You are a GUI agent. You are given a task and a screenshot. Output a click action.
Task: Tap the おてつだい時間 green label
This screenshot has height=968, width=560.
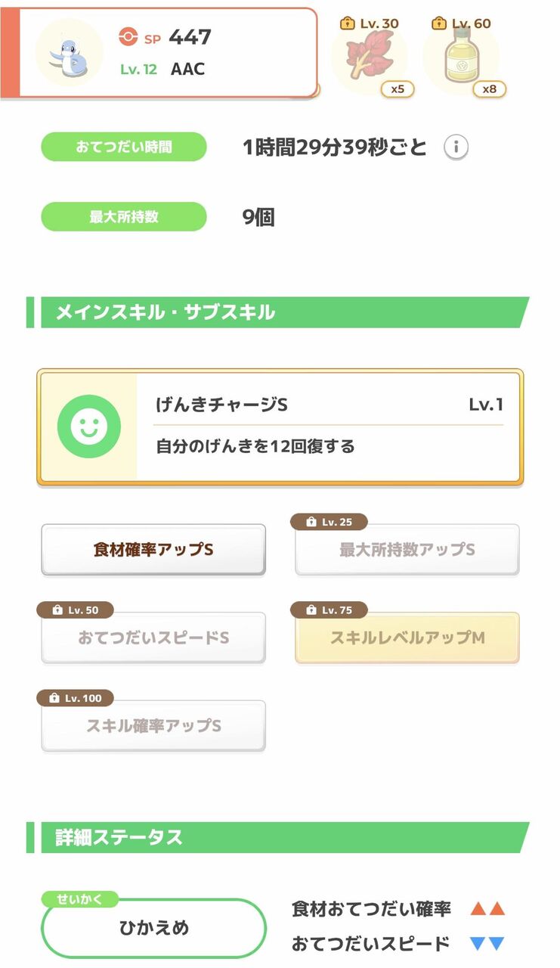click(x=123, y=147)
